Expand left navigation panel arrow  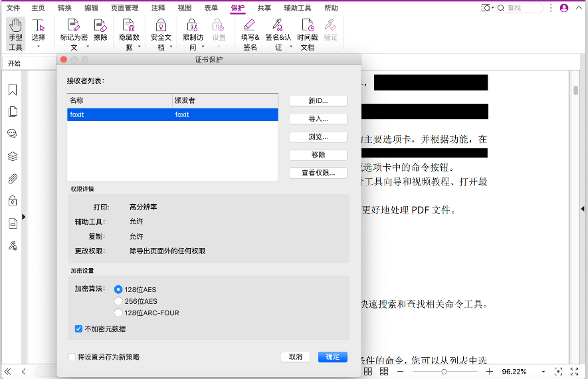coord(24,217)
